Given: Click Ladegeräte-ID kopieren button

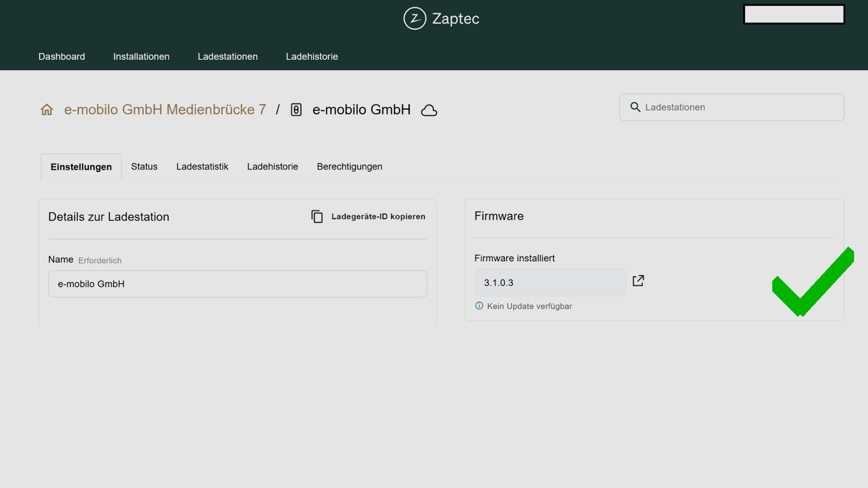Looking at the screenshot, I should (368, 217).
